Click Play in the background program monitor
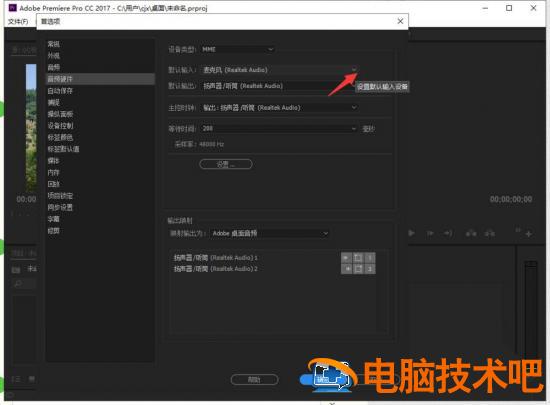Screen dimensions: 550x405 (x=412, y=233)
